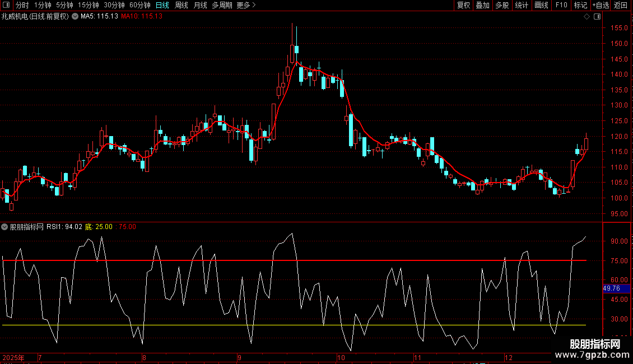This screenshot has width=633, height=364.
Task: Click the 兆威机电(日线 前复权) title
Action: 35,16
